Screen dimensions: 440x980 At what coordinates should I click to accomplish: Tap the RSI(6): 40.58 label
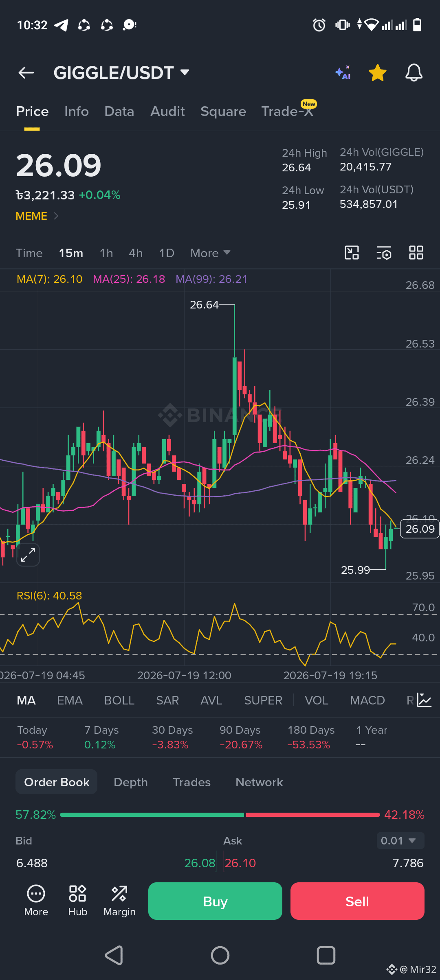[x=49, y=596]
